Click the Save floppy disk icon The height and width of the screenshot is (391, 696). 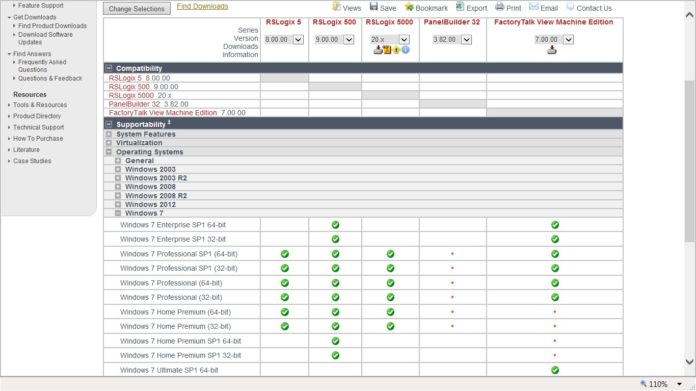pyautogui.click(x=374, y=6)
